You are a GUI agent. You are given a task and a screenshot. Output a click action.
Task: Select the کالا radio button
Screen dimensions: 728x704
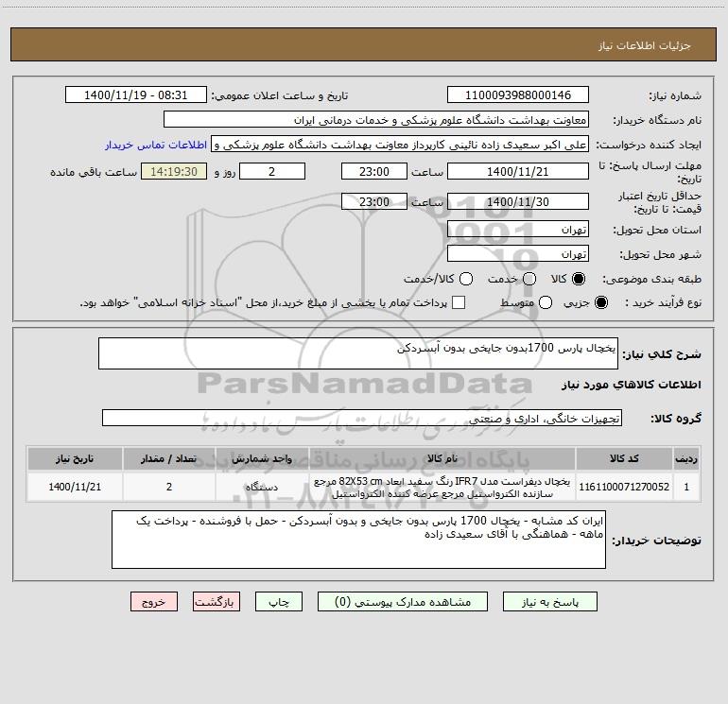pos(579,279)
